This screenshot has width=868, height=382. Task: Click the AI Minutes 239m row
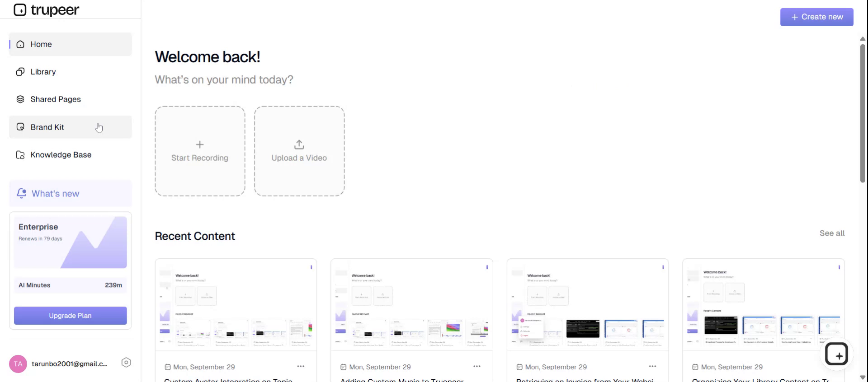click(x=71, y=285)
